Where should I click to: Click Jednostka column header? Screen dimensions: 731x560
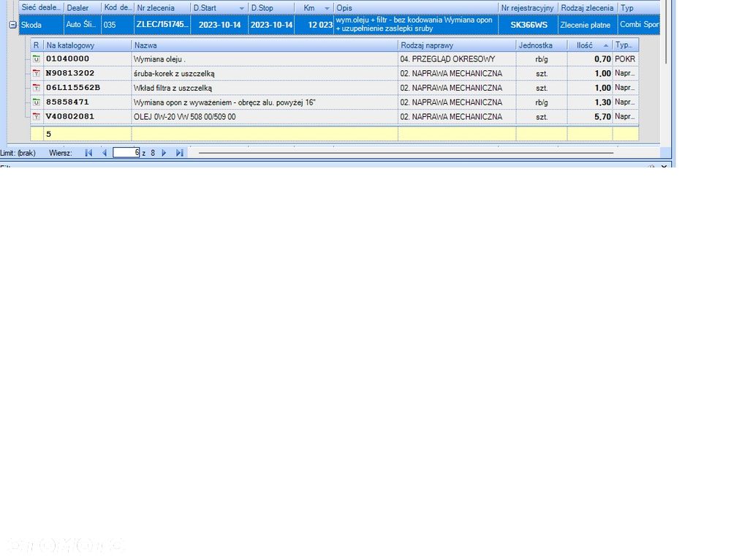pyautogui.click(x=541, y=45)
